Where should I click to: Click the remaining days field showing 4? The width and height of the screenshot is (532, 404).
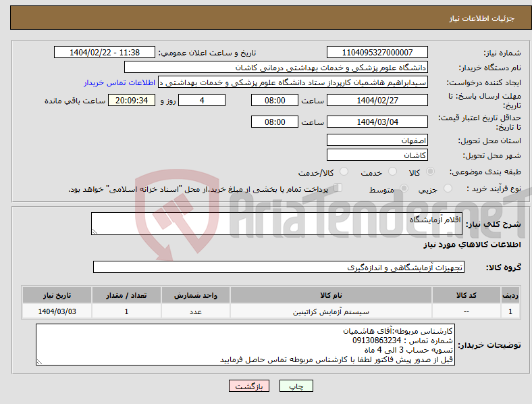click(202, 100)
